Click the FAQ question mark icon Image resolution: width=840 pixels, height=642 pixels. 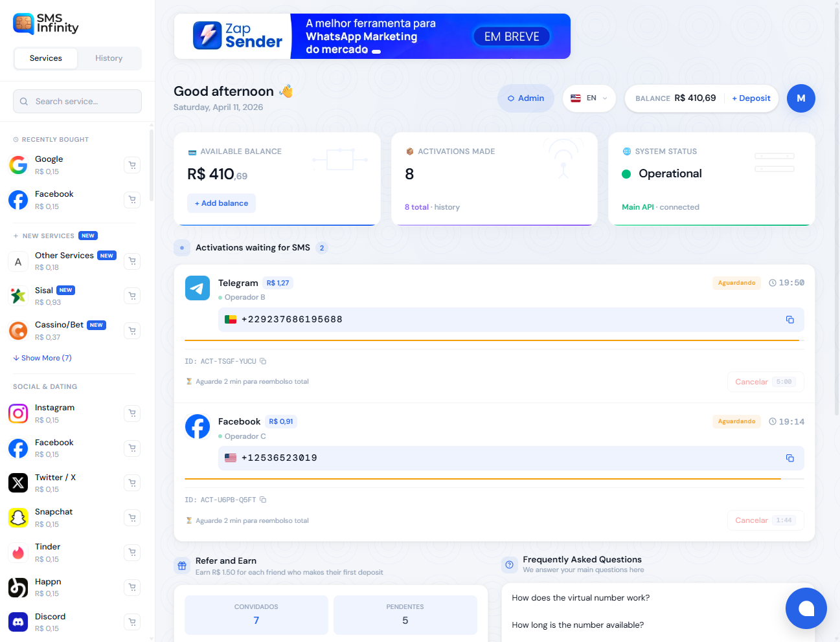coord(510,565)
